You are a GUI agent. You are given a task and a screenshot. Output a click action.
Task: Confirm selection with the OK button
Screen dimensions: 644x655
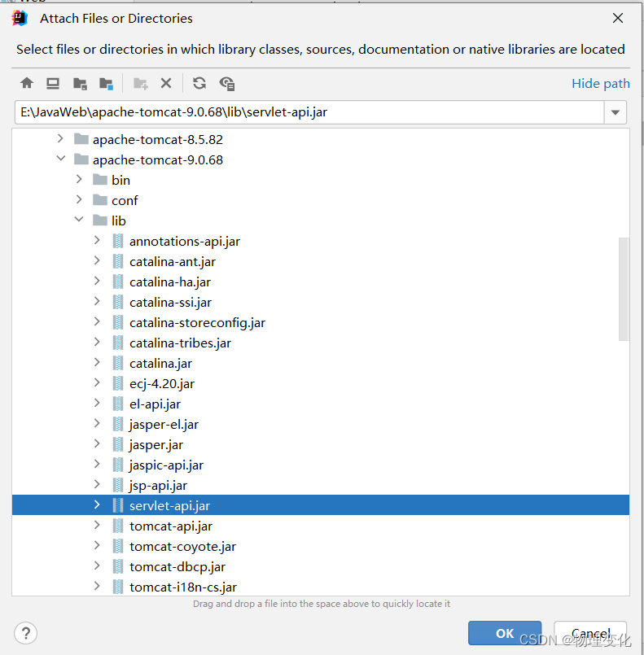coord(505,633)
